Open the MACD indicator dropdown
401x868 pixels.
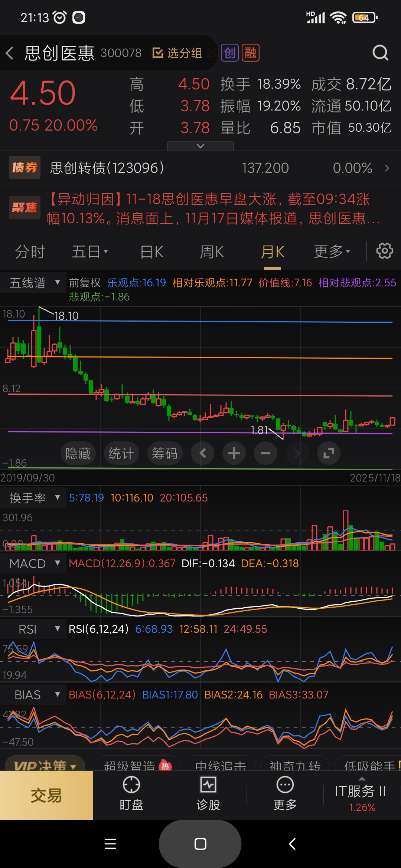coord(33,563)
